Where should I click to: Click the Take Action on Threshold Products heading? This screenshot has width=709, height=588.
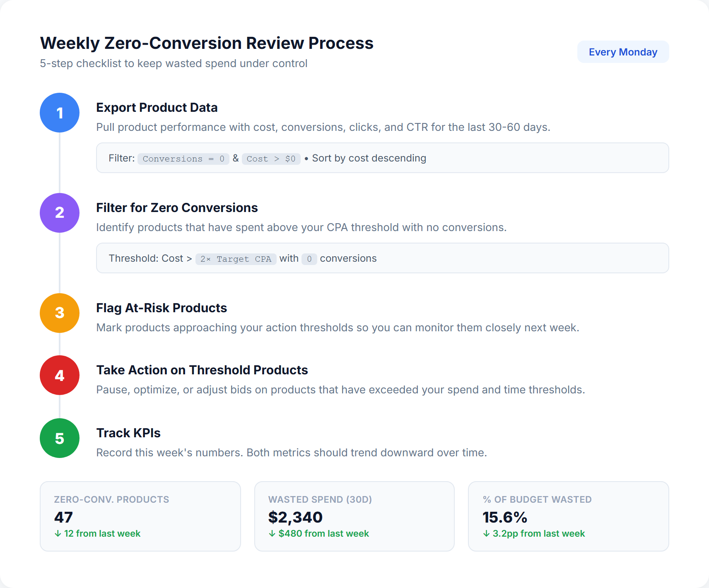tap(202, 370)
